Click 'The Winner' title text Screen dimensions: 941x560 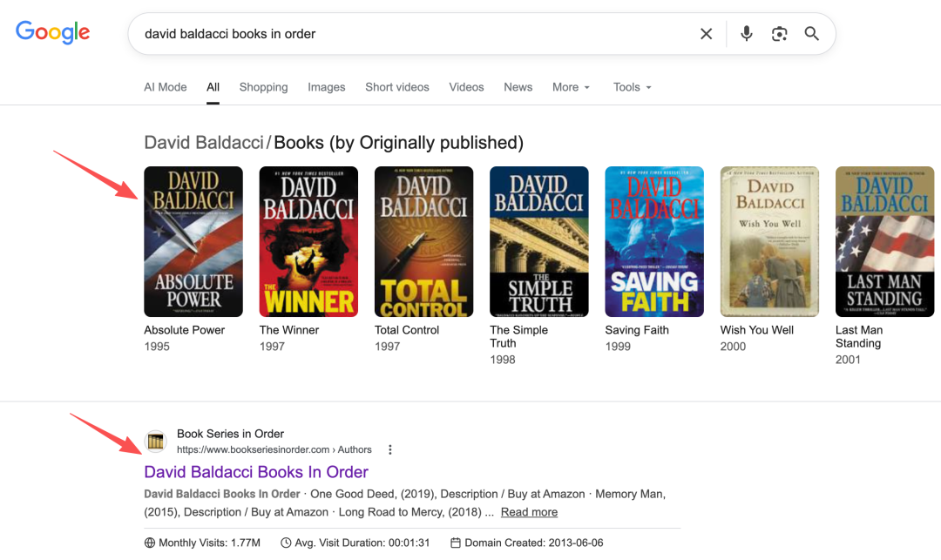pos(288,330)
